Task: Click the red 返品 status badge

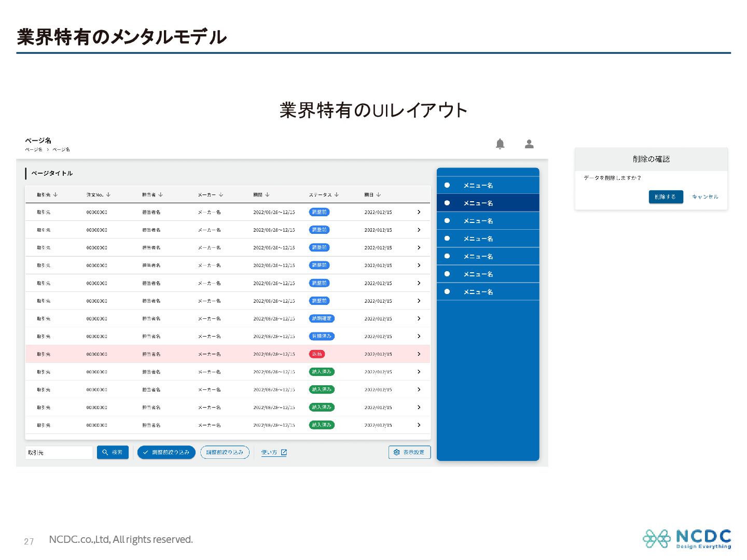Action: 317,354
